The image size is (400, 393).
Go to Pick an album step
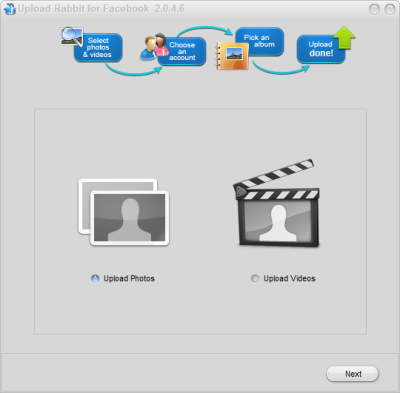coord(260,41)
